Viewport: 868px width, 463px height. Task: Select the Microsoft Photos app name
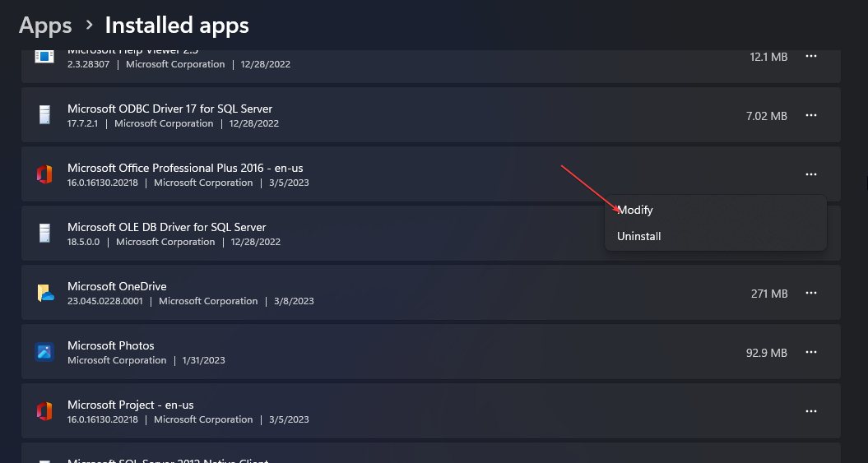[111, 345]
